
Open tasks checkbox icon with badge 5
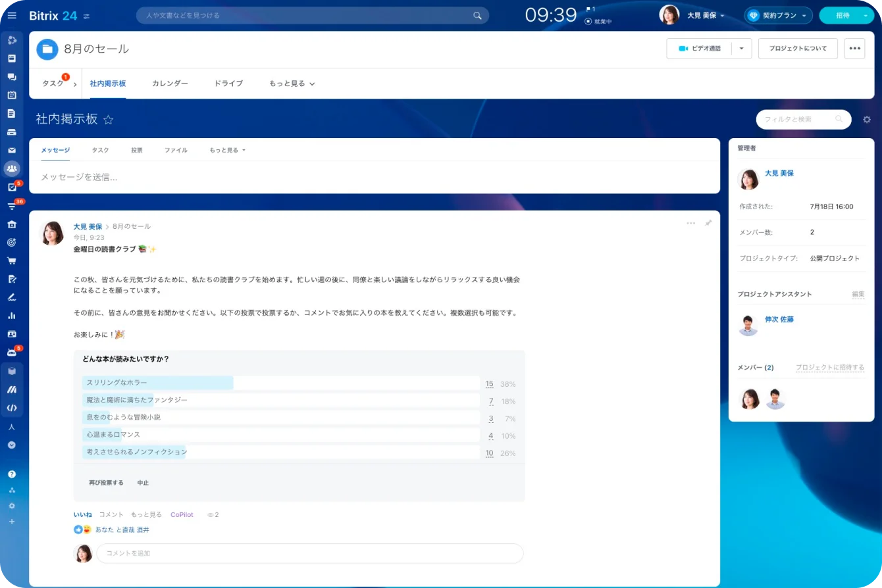tap(12, 187)
